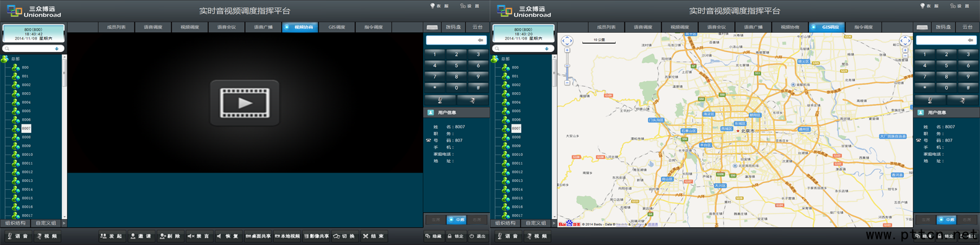Click 发起 (initiate) in the video consultation window toolbar
The height and width of the screenshot is (245, 980).
(112, 236)
